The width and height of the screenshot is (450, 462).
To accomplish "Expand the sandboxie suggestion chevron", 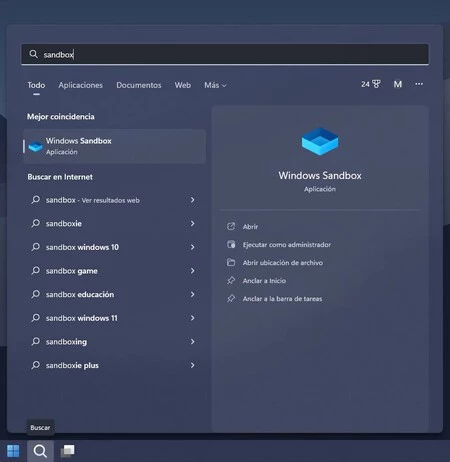I will 192,223.
